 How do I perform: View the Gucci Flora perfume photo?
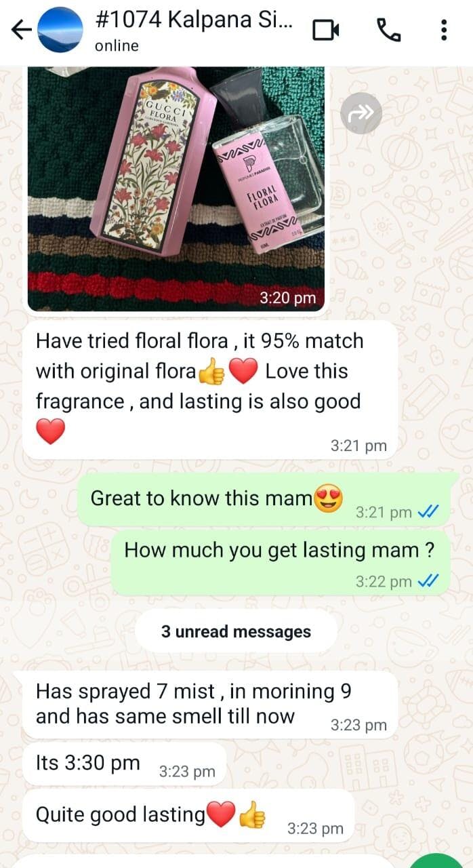click(176, 189)
